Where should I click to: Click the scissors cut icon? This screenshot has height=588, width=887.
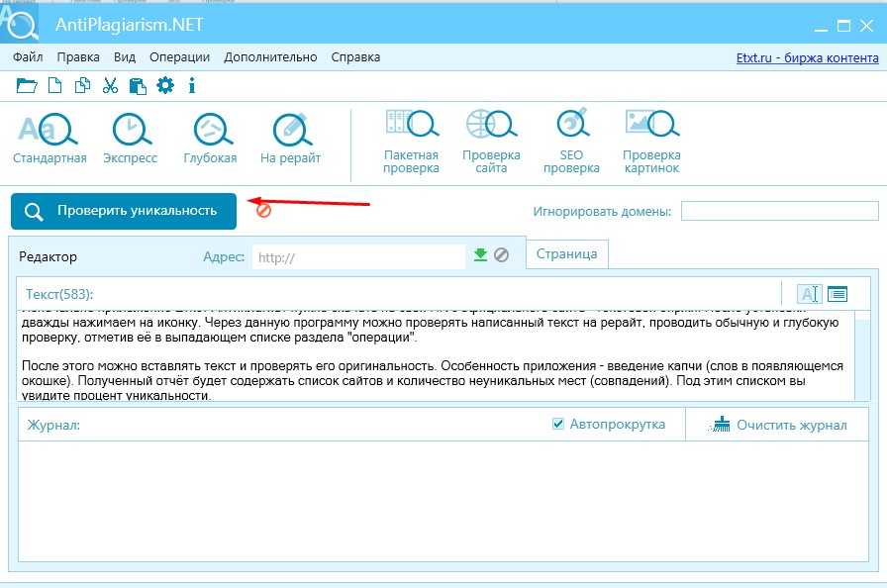point(110,86)
